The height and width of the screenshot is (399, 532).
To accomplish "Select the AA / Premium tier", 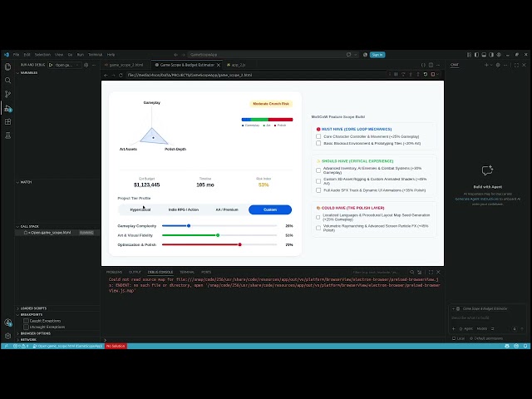I will pos(227,209).
